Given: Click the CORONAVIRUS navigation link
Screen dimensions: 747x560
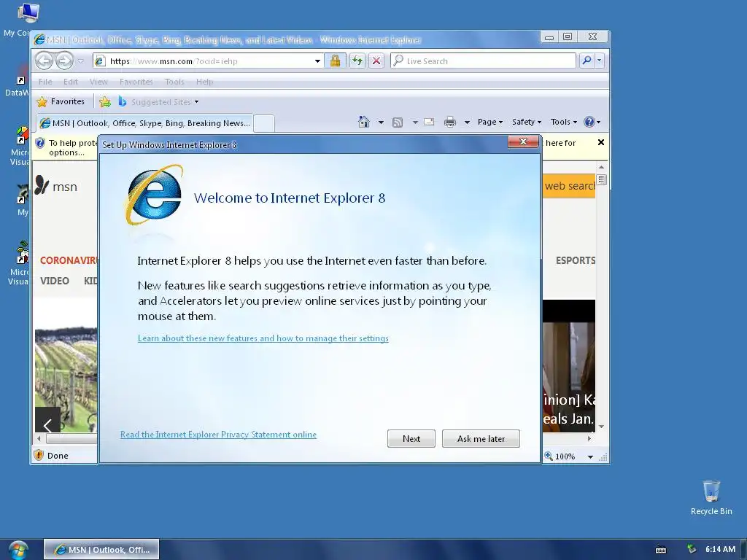Looking at the screenshot, I should 69,260.
